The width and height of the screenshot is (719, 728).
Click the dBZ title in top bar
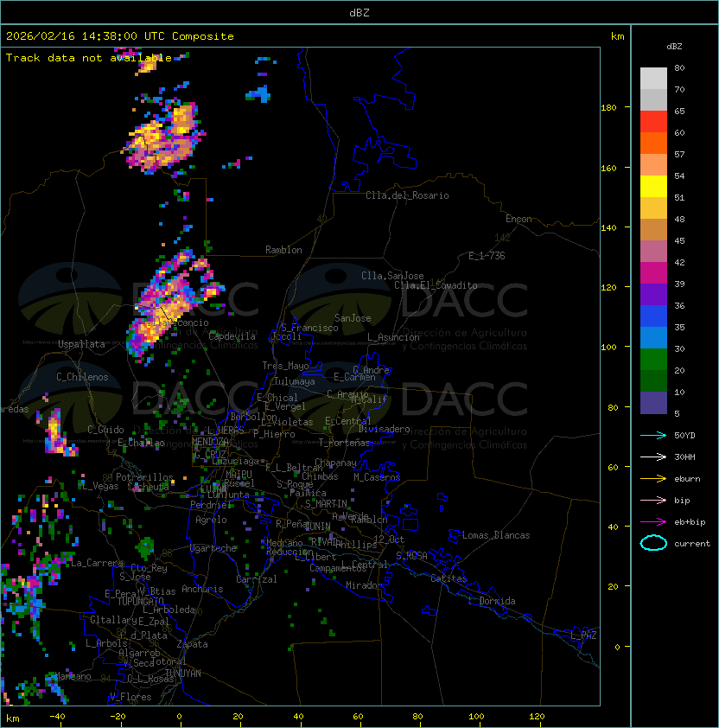click(359, 12)
